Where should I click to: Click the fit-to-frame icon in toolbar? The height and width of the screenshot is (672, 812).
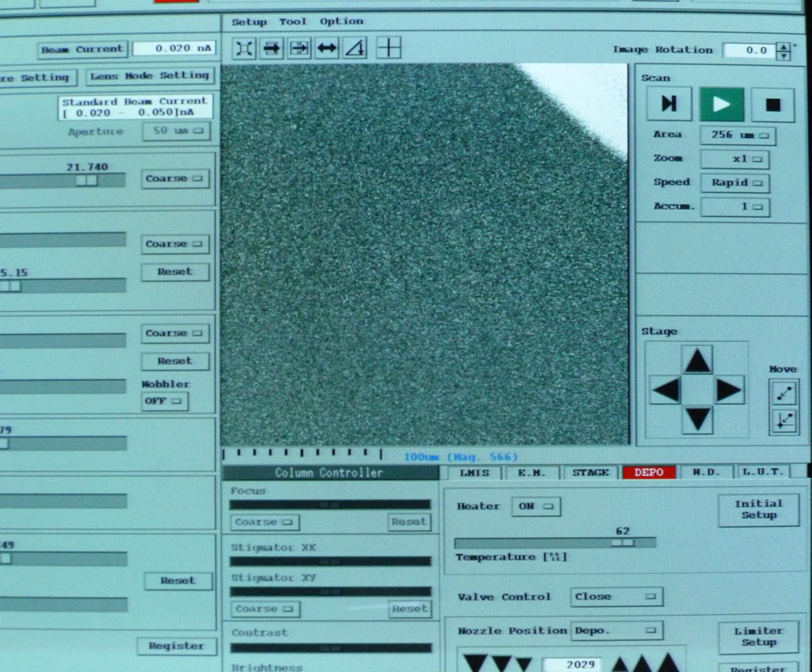244,48
